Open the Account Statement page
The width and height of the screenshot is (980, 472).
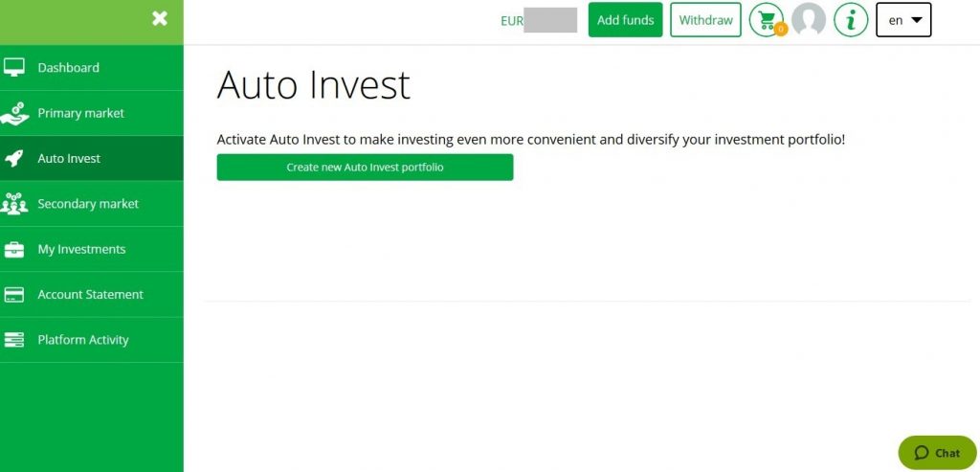[90, 295]
